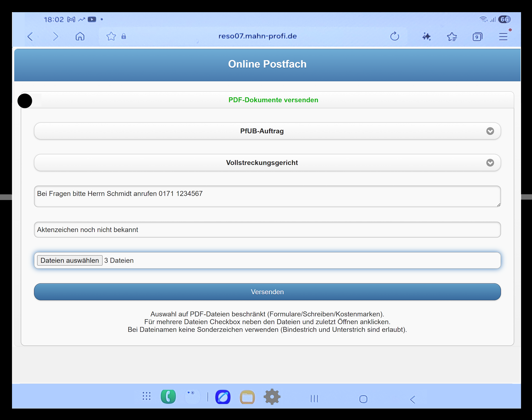Open the browser hamburger menu
This screenshot has width=532, height=420.
(503, 37)
